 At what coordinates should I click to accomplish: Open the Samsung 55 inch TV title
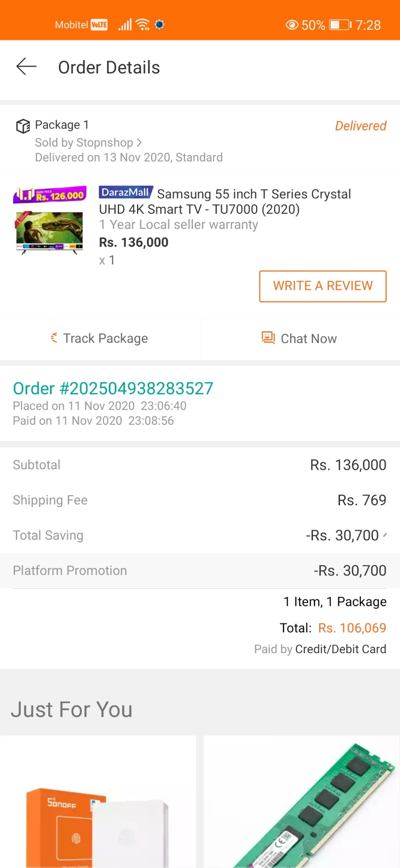coord(225,202)
